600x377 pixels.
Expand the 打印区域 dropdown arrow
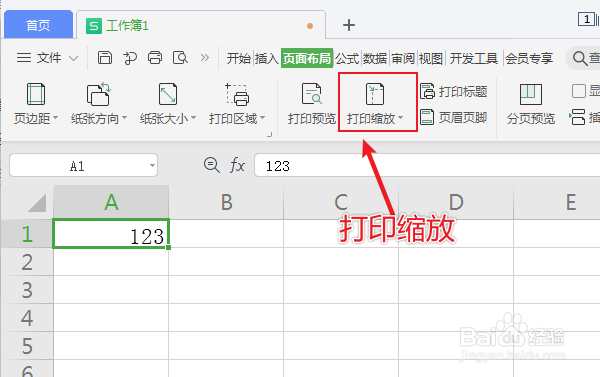pos(262,118)
